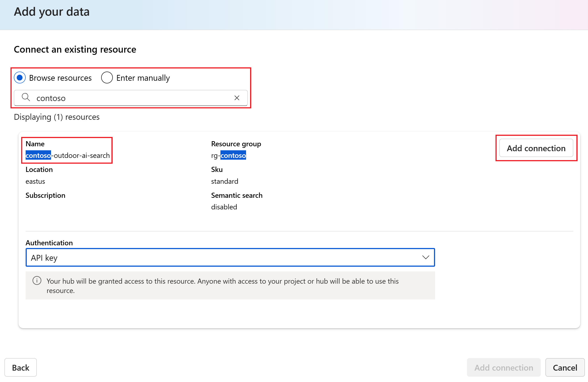Click into the contoso search field
Image resolution: width=588 pixels, height=382 pixels.
pos(131,98)
